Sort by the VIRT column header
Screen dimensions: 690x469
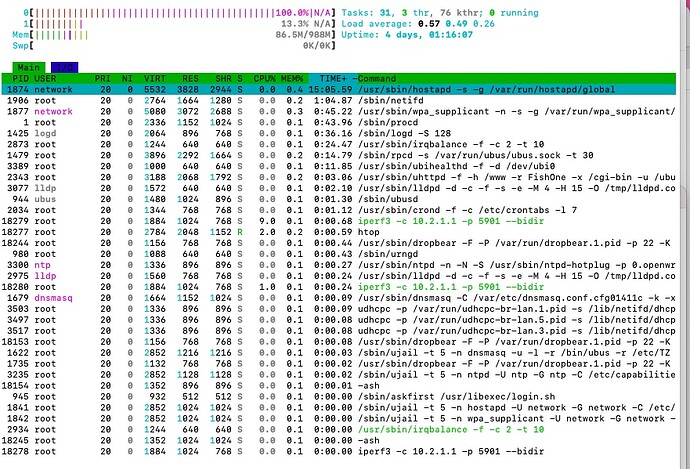(x=155, y=78)
